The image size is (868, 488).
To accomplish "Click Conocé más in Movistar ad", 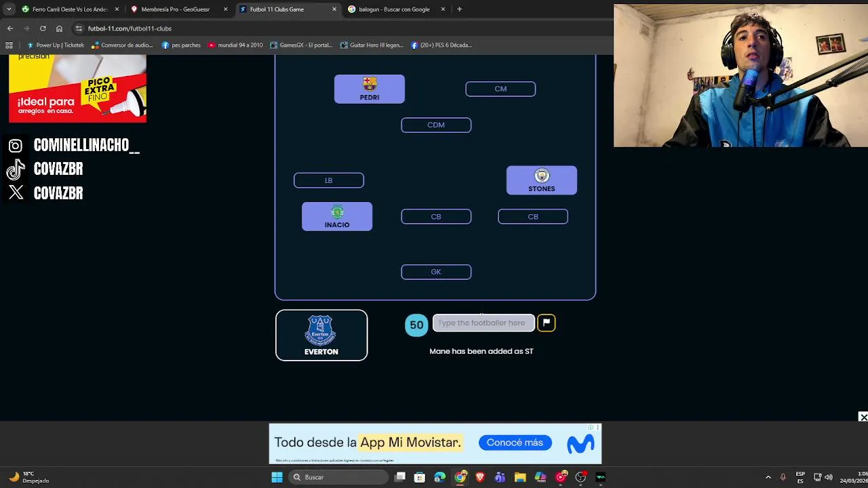I will tap(515, 443).
